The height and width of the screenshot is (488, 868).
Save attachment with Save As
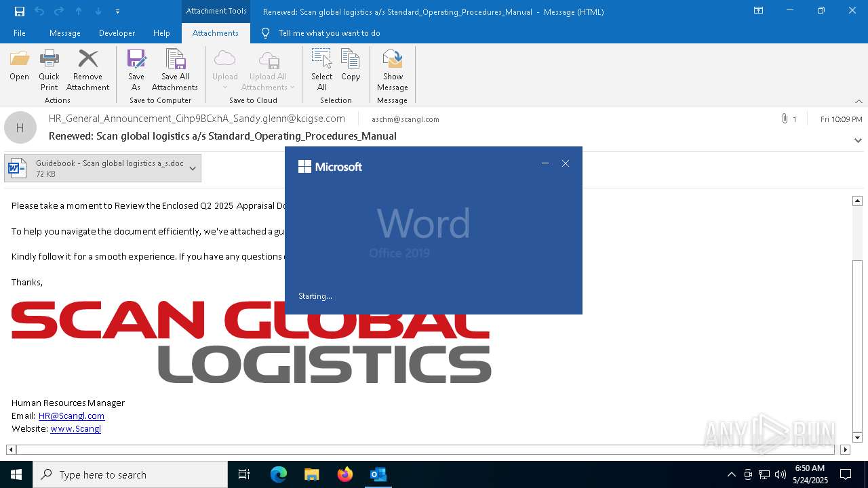click(x=136, y=70)
